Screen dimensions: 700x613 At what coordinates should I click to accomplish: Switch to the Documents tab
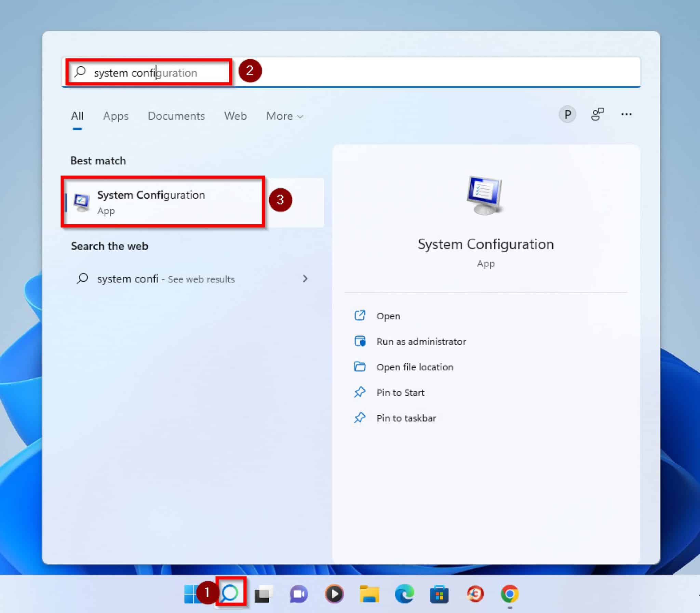pyautogui.click(x=176, y=116)
